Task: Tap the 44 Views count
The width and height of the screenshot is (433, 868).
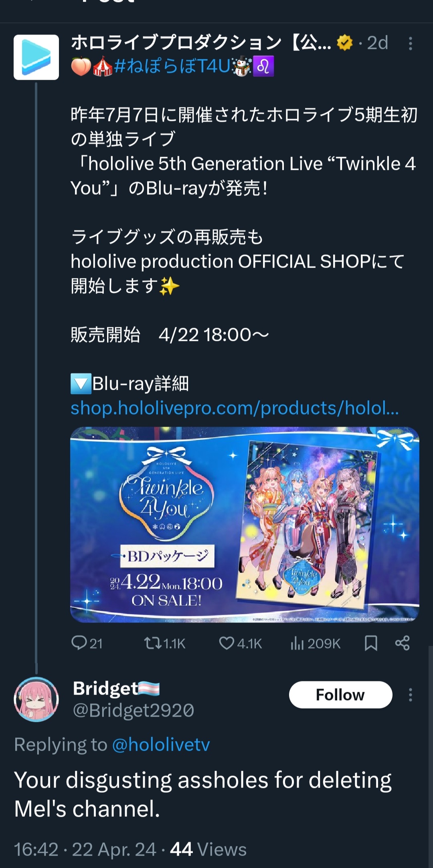Action: 208,849
